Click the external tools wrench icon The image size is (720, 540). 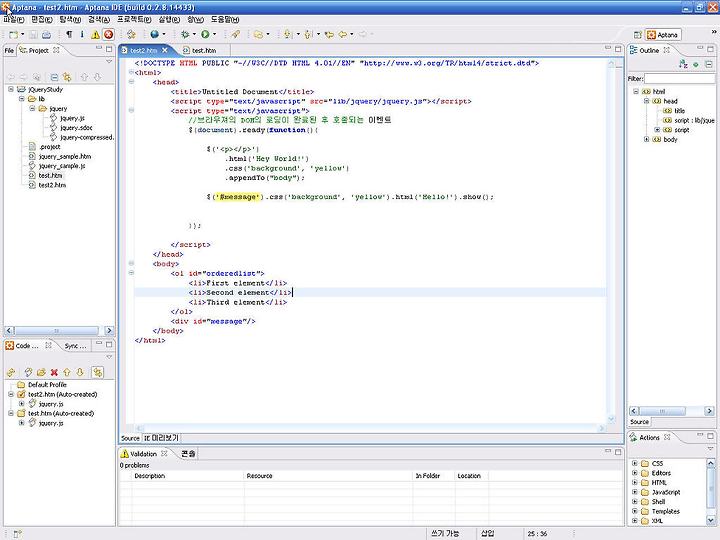tap(236, 34)
